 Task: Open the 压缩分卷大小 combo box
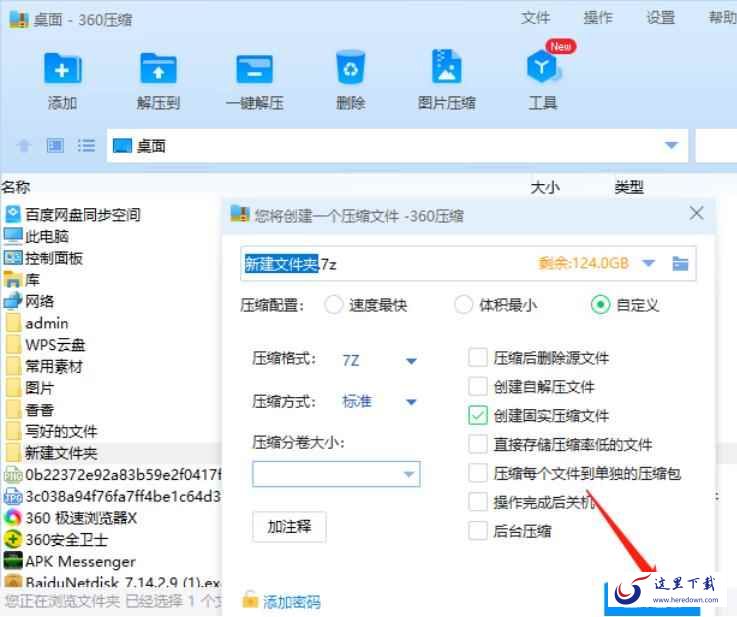336,474
